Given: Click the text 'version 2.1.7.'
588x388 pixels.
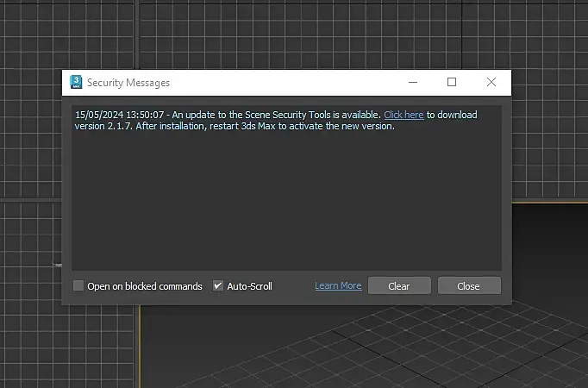Looking at the screenshot, I should 103,127.
